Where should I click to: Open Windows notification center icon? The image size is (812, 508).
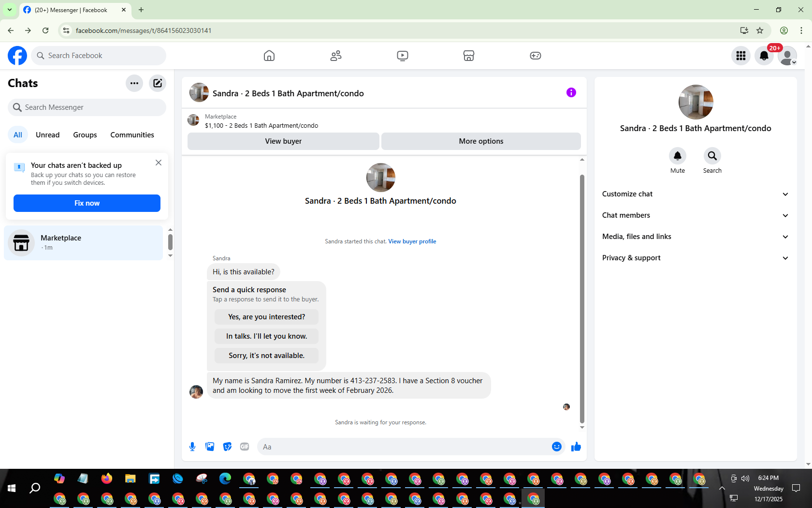coord(796,488)
